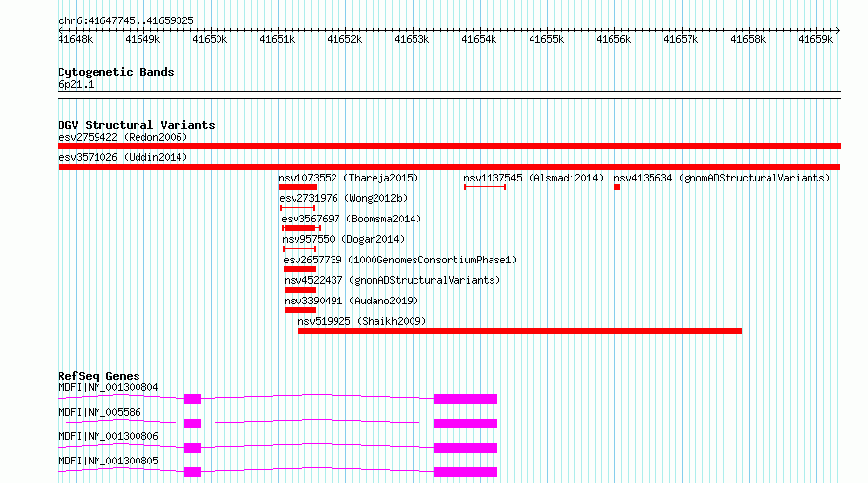868x483 pixels.
Task: Open the esv3571026 (Uddin2014) variant label
Action: click(x=123, y=157)
